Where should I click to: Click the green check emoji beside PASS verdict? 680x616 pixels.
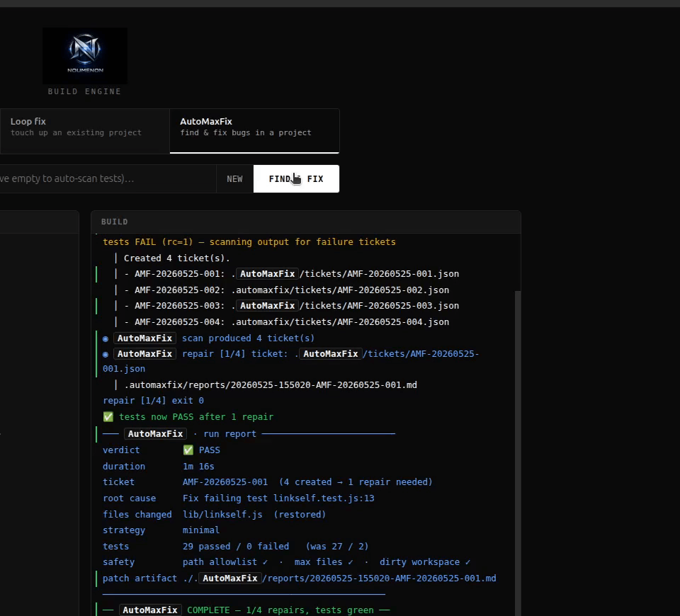pyautogui.click(x=188, y=450)
